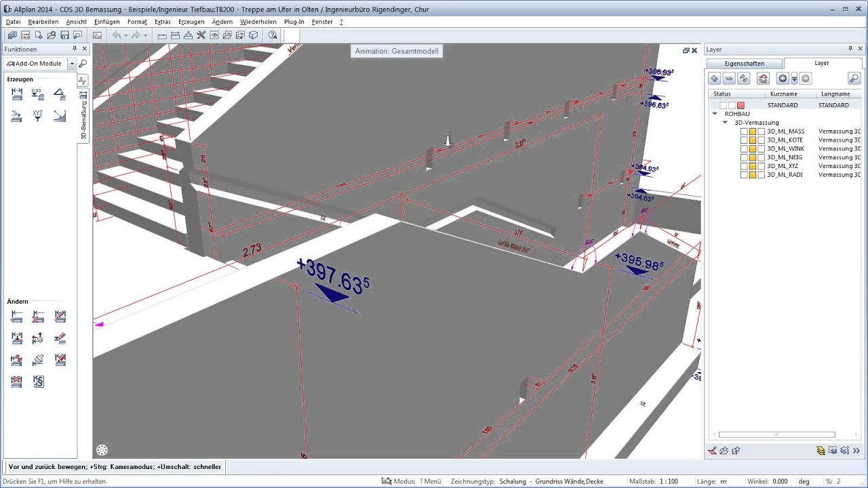
Task: Toggle the third checkbox of layer 3D_ML_RADI
Action: [x=762, y=175]
